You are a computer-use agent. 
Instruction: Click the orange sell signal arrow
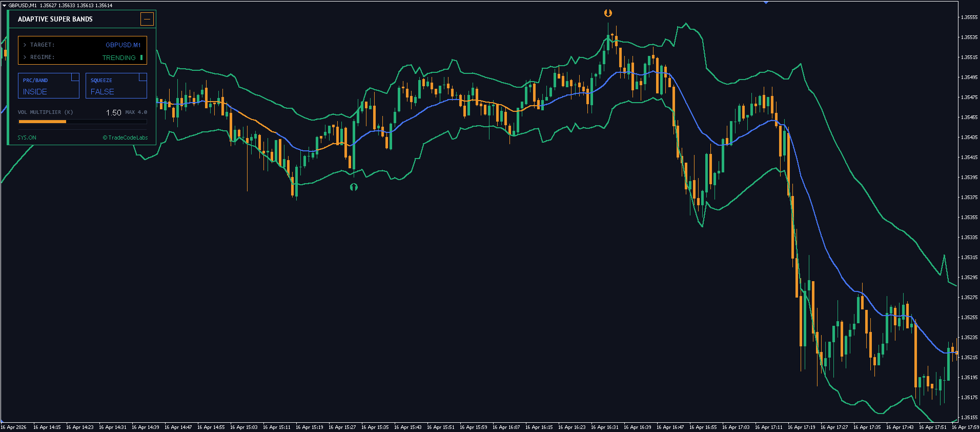(x=608, y=13)
